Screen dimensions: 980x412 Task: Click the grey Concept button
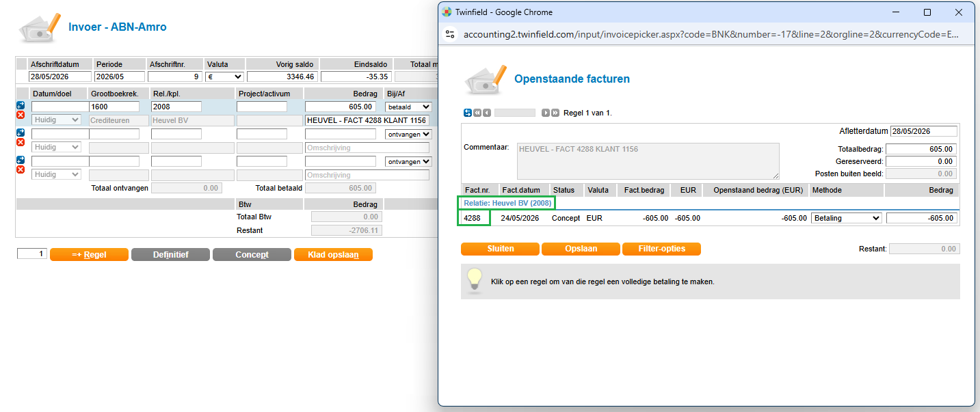[252, 254]
